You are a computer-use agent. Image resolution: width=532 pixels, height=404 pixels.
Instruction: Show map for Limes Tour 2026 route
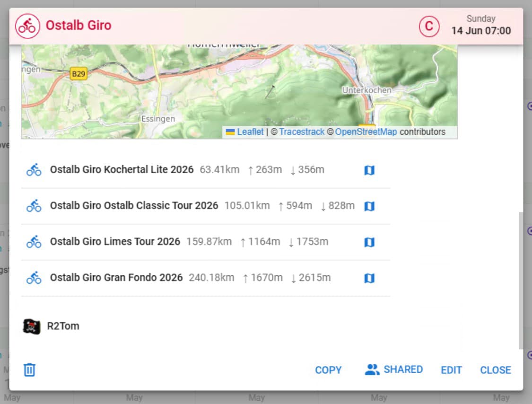tap(369, 242)
